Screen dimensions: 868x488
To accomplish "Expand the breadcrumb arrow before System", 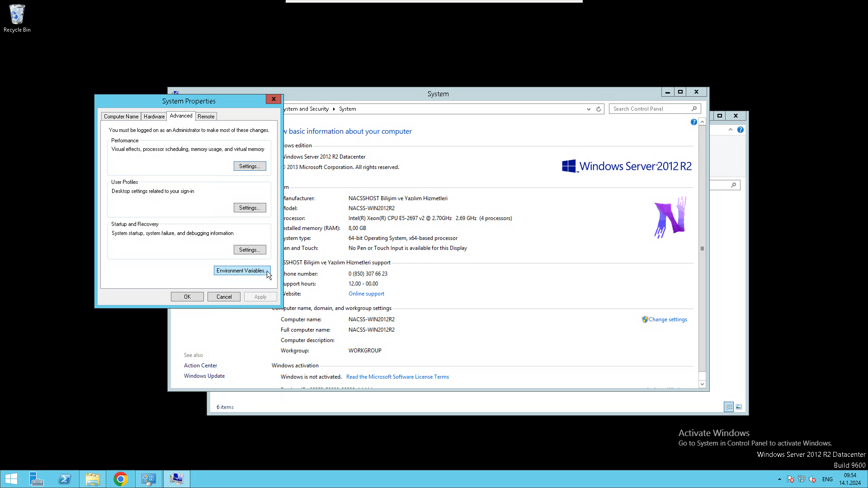I will coord(334,109).
